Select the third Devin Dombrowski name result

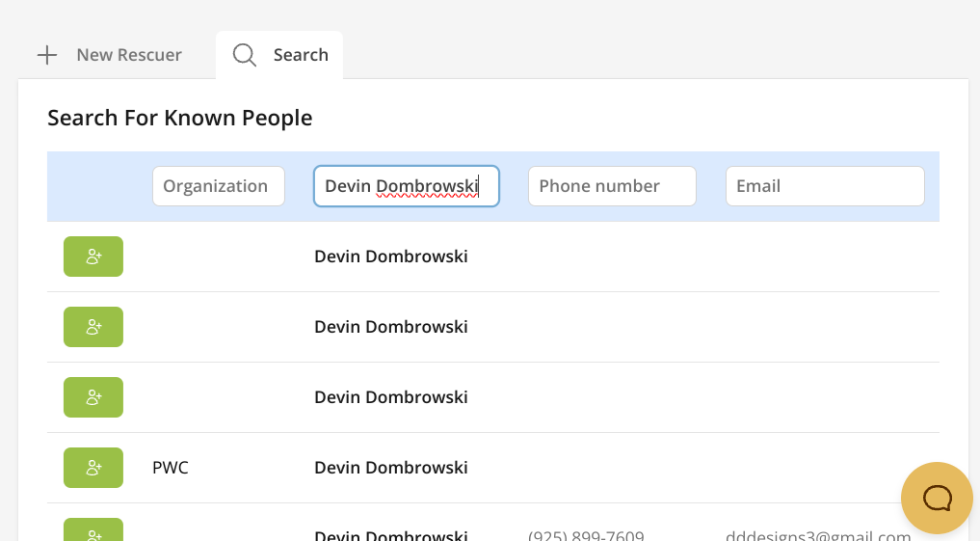pyautogui.click(x=391, y=397)
